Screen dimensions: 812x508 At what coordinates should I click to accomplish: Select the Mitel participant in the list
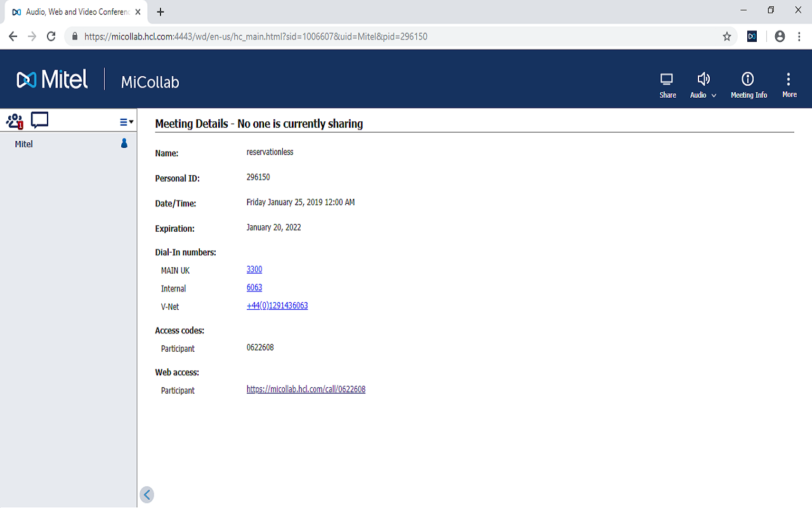pyautogui.click(x=69, y=144)
